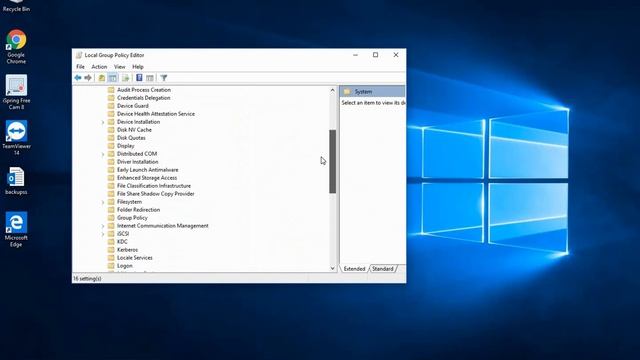Select Device Guard folder
Screen dimensions: 640x360
[x=133, y=106]
